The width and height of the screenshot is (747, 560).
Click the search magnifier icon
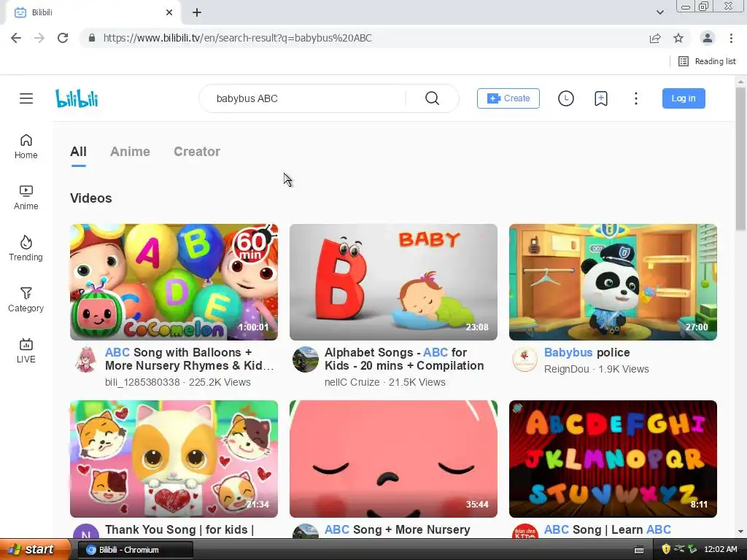432,98
